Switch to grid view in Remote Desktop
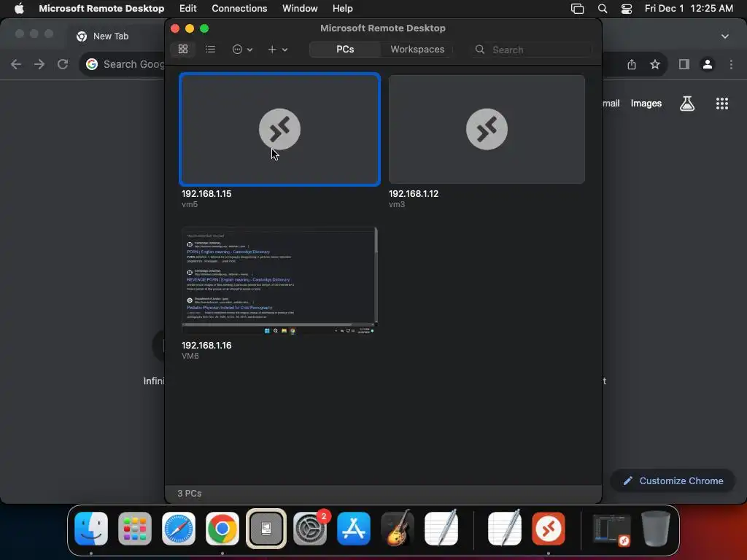 coord(183,49)
